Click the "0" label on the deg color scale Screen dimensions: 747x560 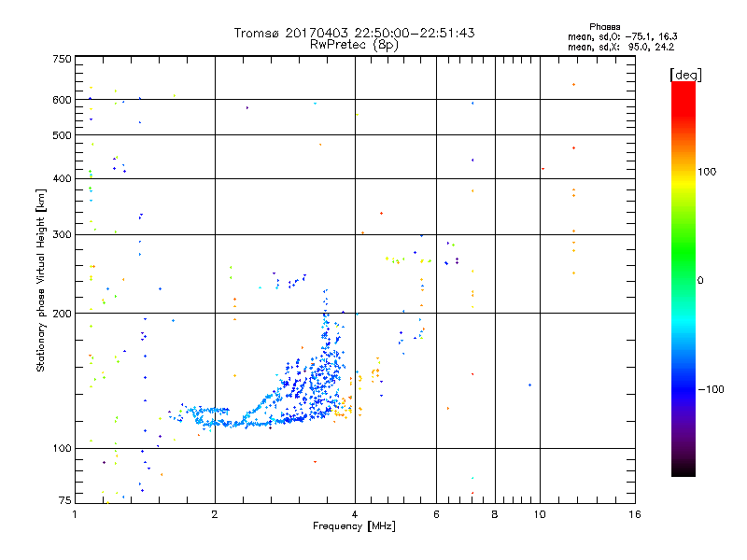tap(699, 280)
